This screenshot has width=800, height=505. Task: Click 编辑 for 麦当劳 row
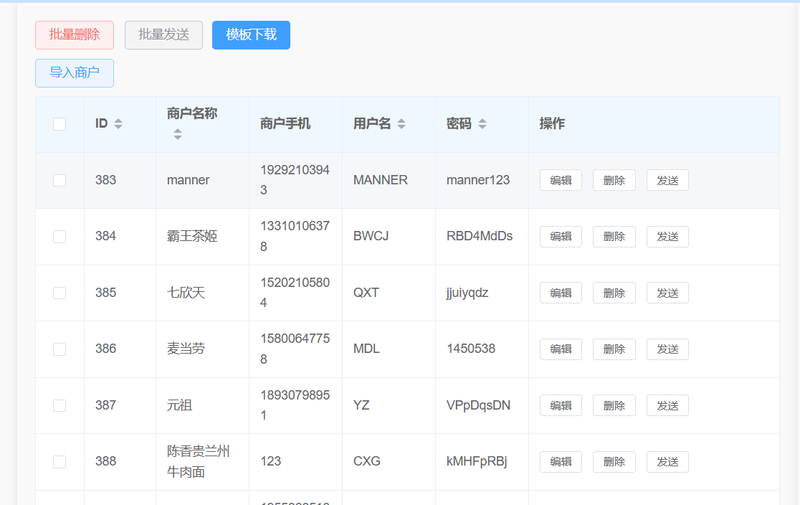(561, 349)
